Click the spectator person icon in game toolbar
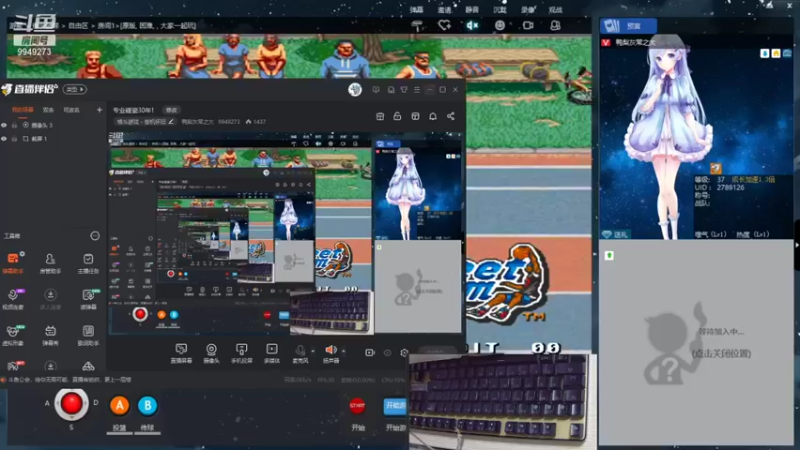The height and width of the screenshot is (450, 800). pyautogui.click(x=556, y=25)
